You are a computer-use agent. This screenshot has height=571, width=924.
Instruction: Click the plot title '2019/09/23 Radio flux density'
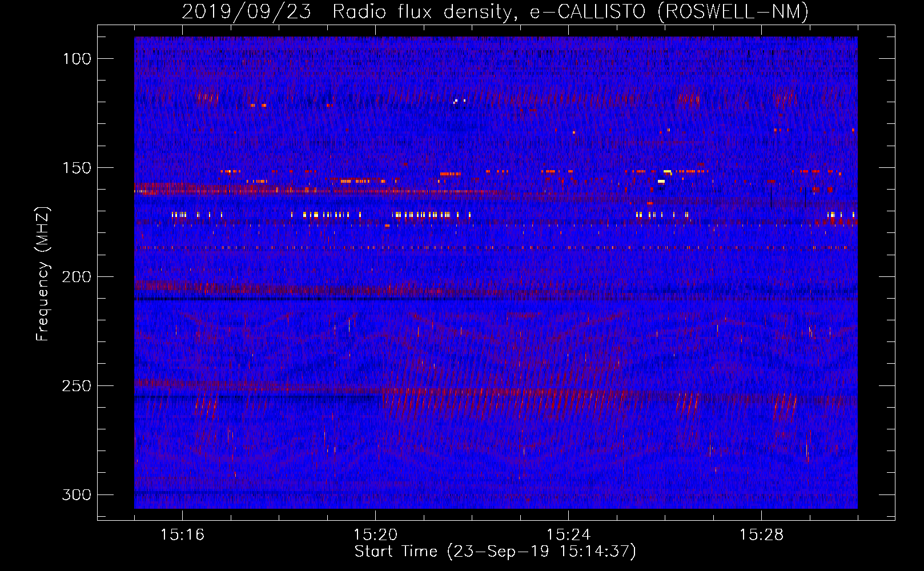(x=495, y=11)
